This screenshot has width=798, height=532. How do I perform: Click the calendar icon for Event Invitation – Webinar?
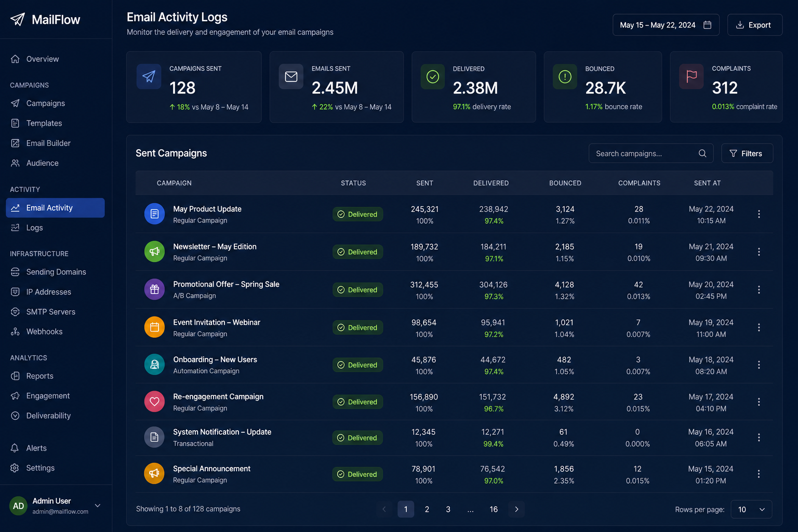point(154,327)
